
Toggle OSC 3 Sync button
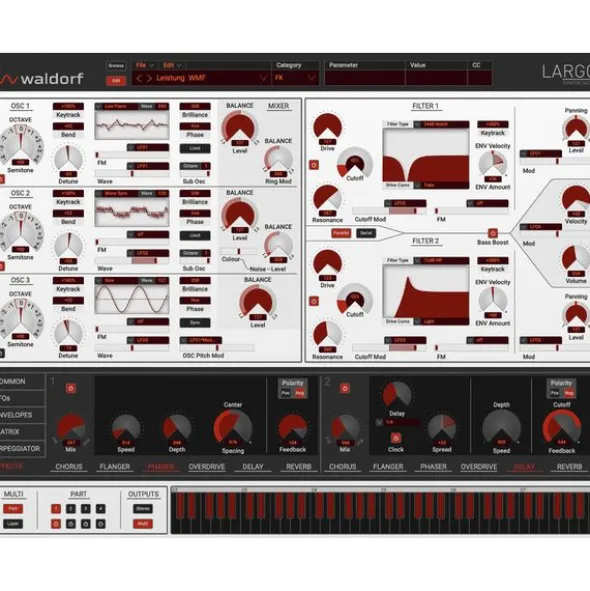195,323
